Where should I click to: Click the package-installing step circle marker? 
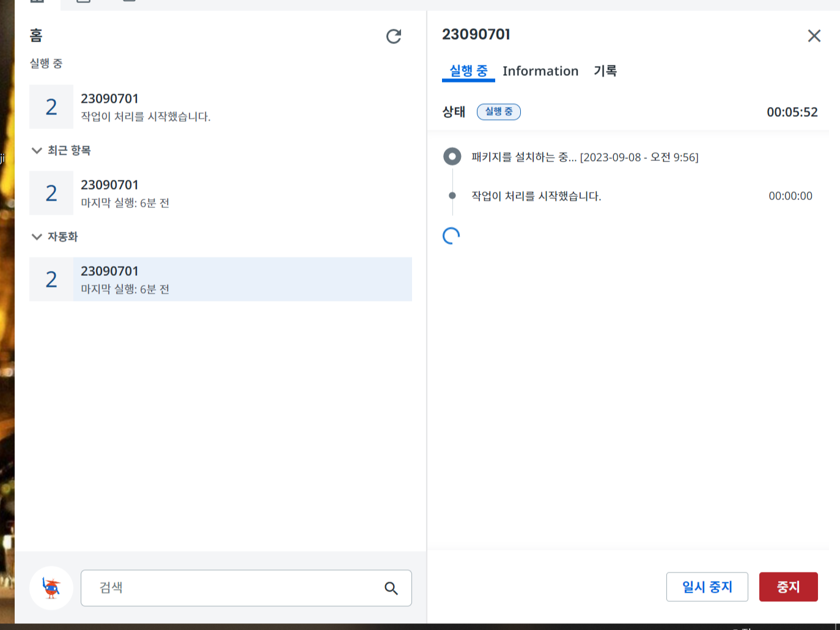pos(452,157)
